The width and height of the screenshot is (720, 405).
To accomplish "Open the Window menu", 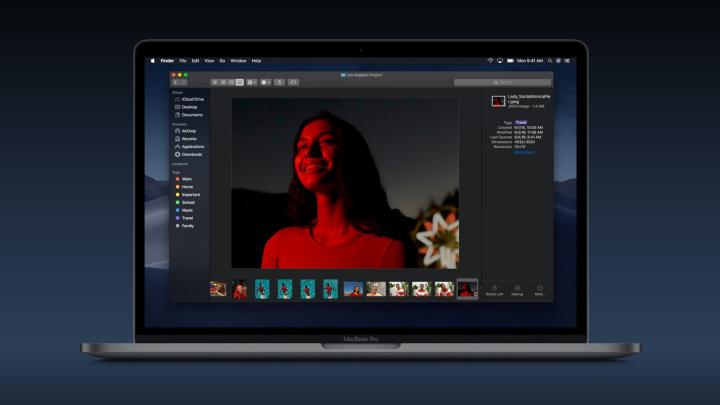I will click(238, 61).
